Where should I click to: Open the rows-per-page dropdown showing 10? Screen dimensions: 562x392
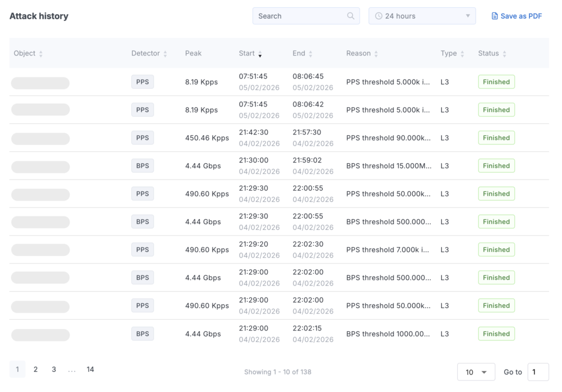[476, 372]
